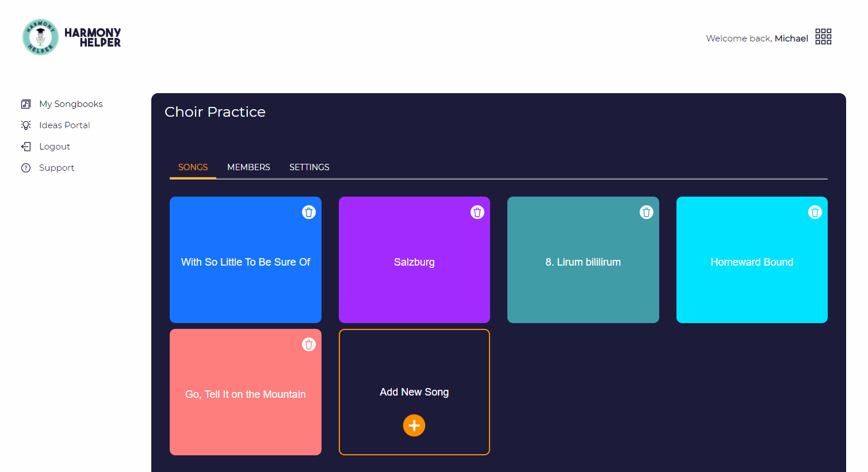
Task: Delete Go, Tell It on the Mountain
Action: [x=309, y=344]
